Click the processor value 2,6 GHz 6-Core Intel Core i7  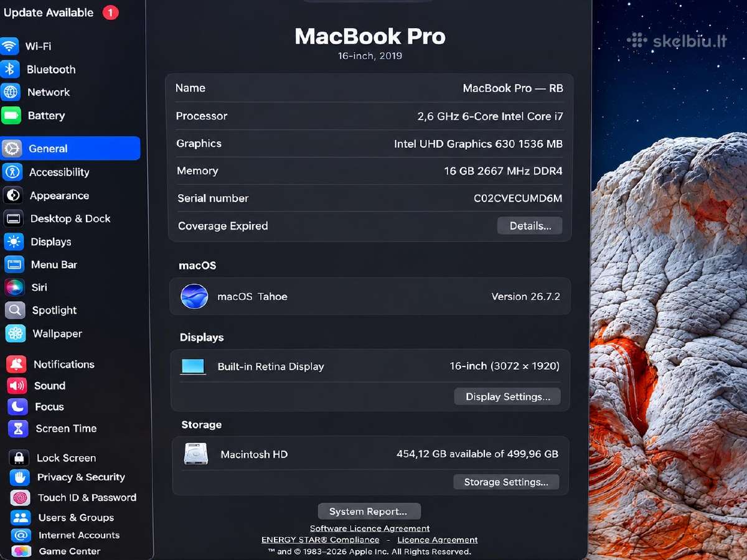tap(490, 116)
